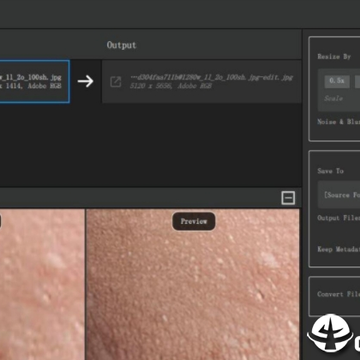Open the Save To source folder field
This screenshot has width=360, height=360.
coord(339,195)
